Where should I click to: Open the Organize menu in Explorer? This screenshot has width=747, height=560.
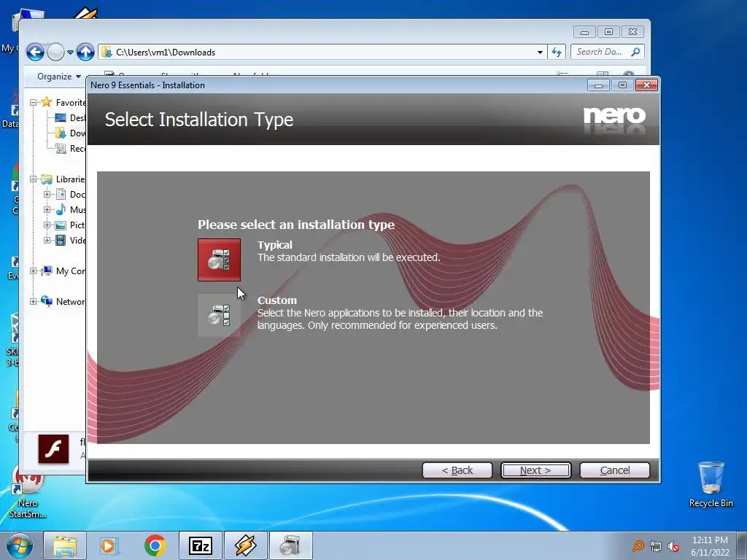pos(59,77)
